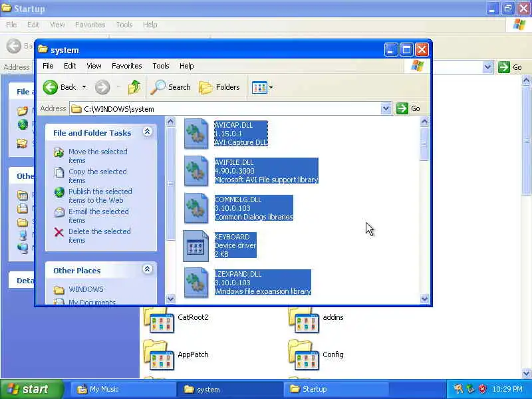This screenshot has width=532, height=399.
Task: Click the LZEXPAND.DLL file name text
Action: (238, 274)
